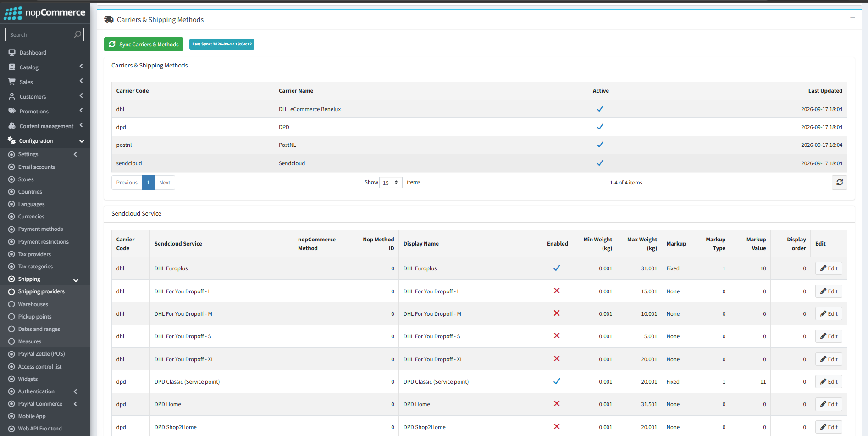This screenshot has width=868, height=436.
Task: Expand the Settings submenu
Action: point(75,154)
